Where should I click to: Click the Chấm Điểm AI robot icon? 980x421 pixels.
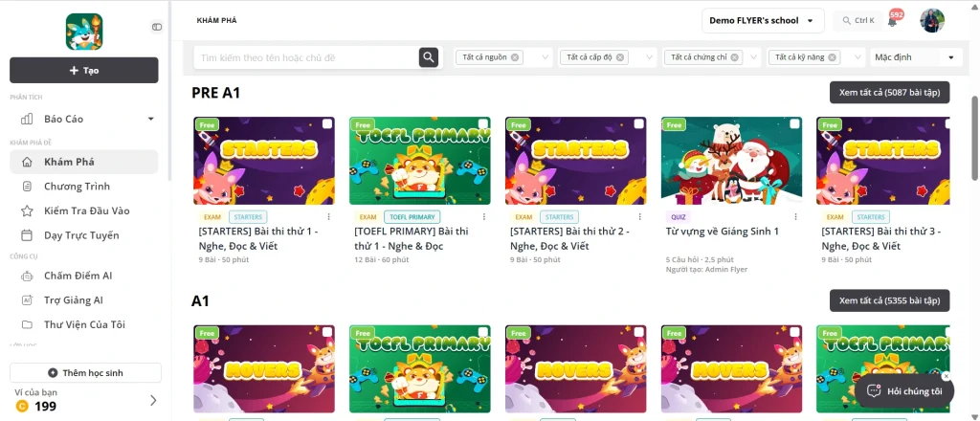pos(27,276)
